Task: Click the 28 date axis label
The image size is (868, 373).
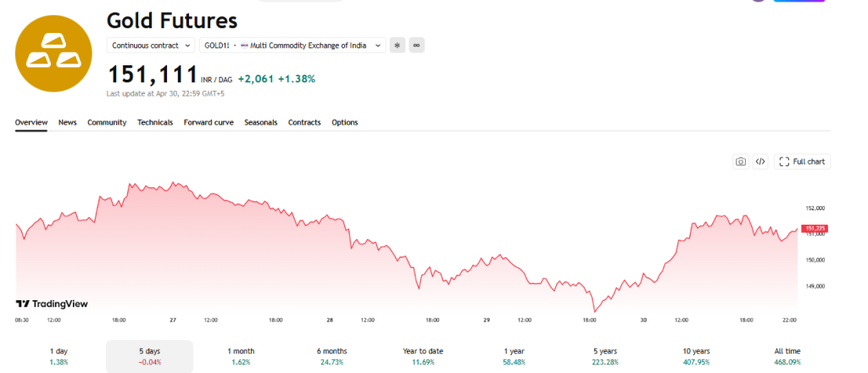Action: (x=330, y=320)
